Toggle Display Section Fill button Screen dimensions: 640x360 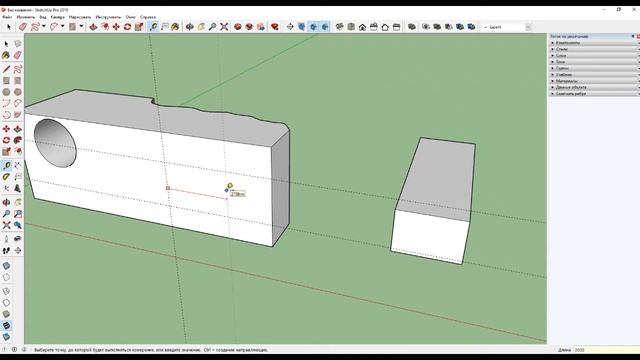point(325,27)
